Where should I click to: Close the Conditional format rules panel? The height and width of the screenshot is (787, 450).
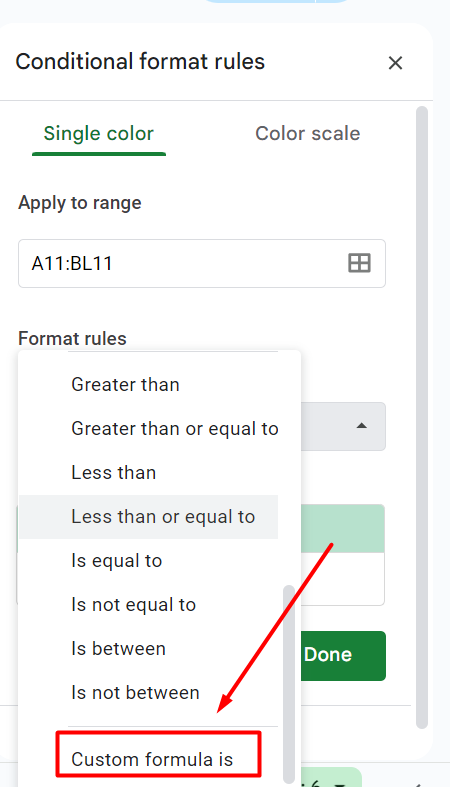[395, 63]
